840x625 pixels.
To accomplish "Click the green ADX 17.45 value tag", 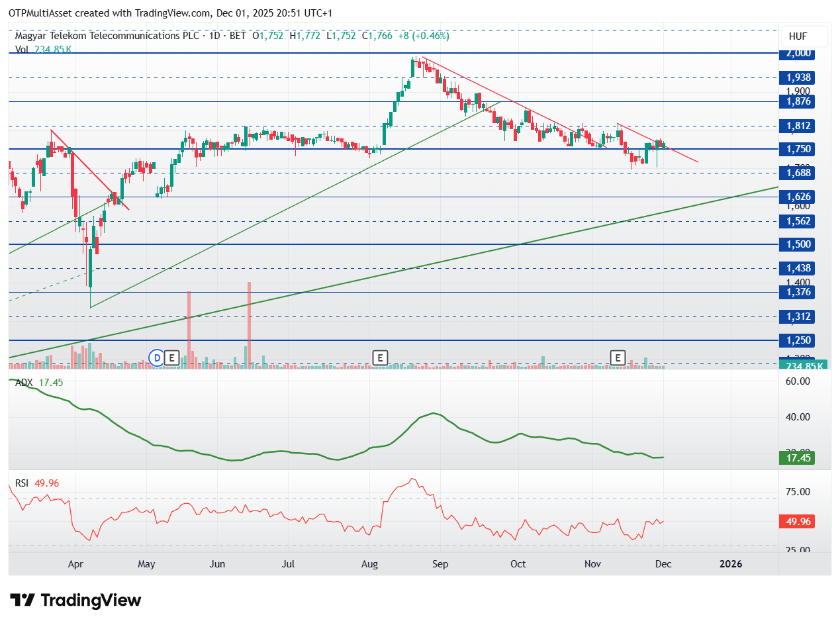I will coord(796,457).
